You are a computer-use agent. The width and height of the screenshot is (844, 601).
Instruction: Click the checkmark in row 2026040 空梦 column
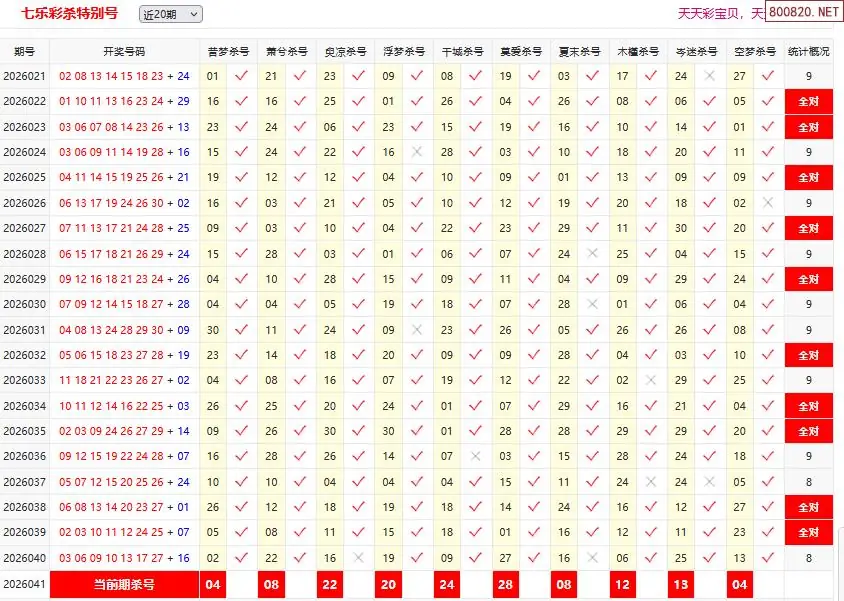(768, 558)
